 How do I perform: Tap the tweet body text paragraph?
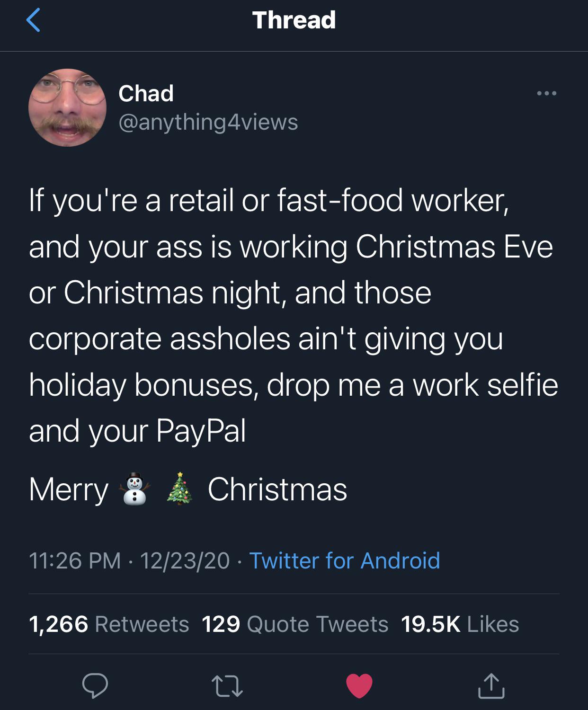tap(294, 316)
